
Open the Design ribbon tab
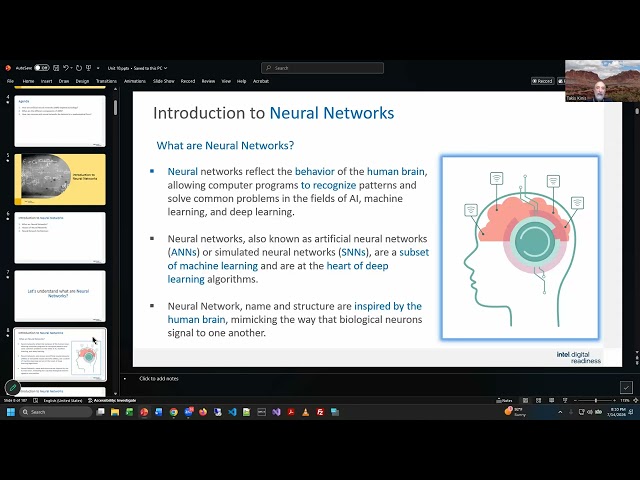tap(82, 81)
